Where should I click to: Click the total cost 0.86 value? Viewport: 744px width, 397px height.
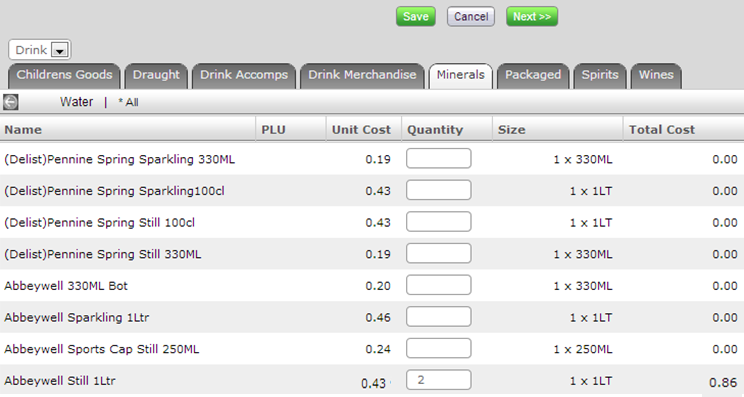point(723,382)
